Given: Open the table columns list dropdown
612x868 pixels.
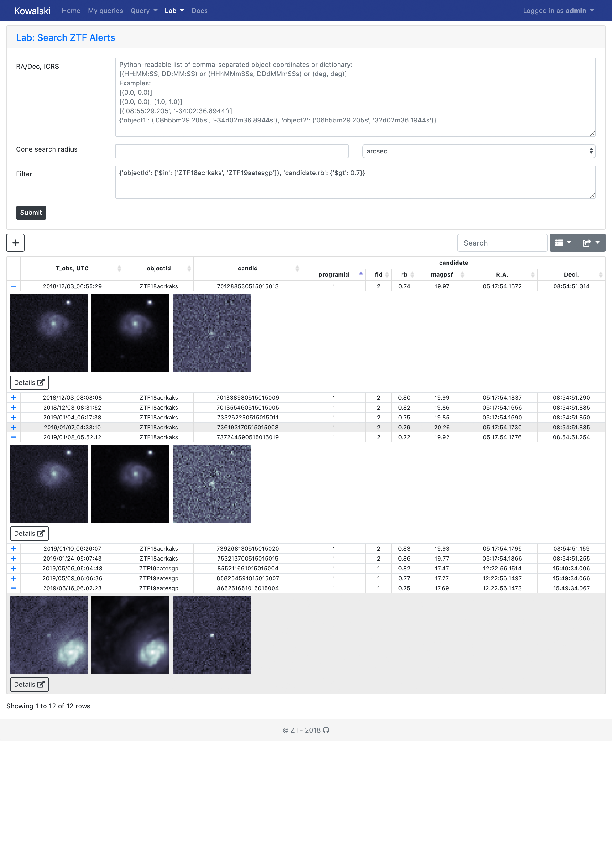Looking at the screenshot, I should tap(563, 243).
